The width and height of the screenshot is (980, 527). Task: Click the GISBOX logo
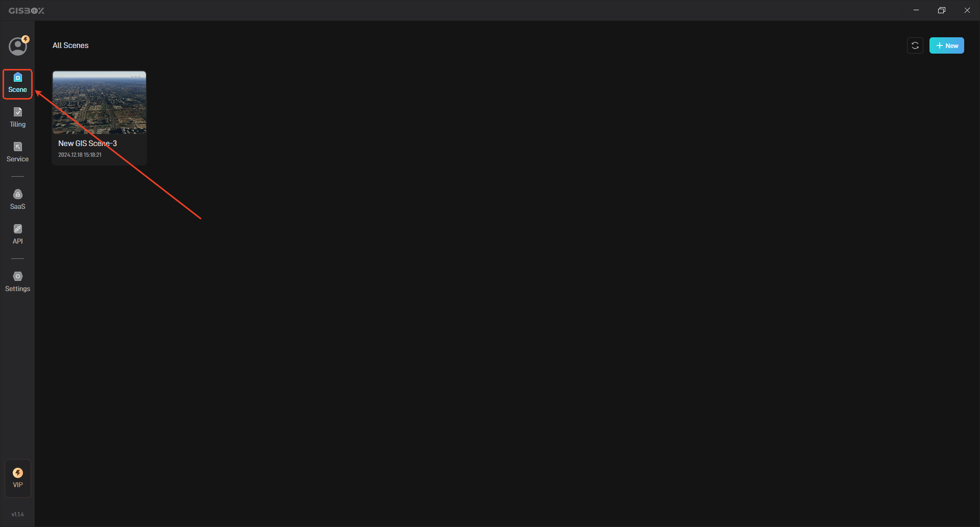pos(27,11)
